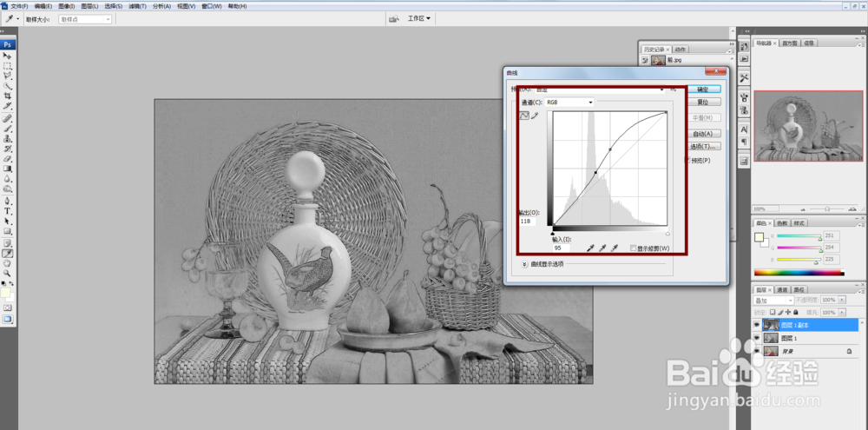This screenshot has width=868, height=430.
Task: Pick the black point eyedropper in Curves
Action: point(590,248)
